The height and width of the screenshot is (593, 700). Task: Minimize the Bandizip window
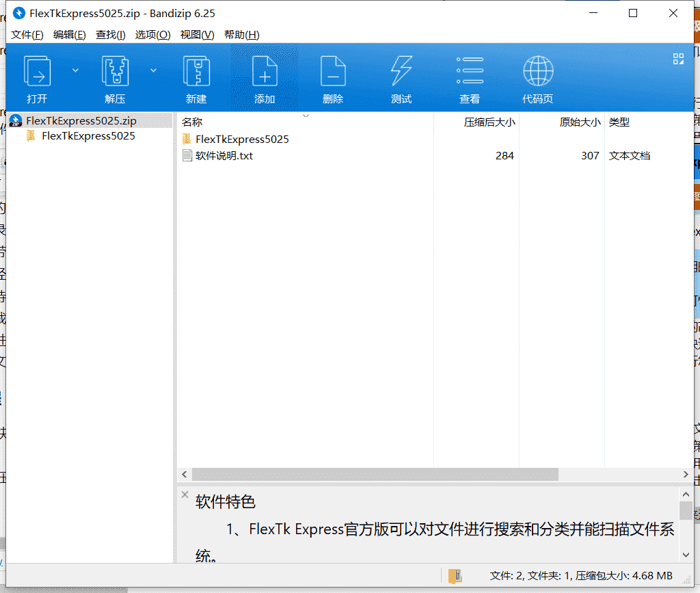click(593, 14)
